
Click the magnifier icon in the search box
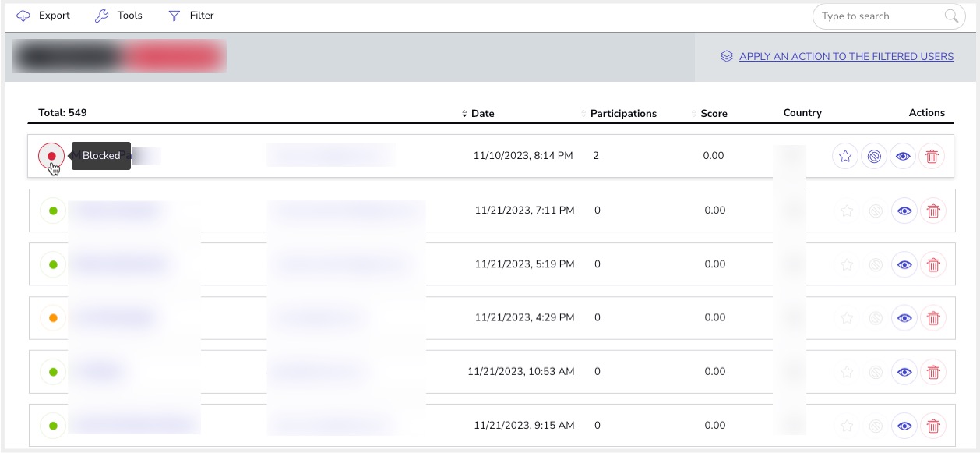click(x=951, y=16)
